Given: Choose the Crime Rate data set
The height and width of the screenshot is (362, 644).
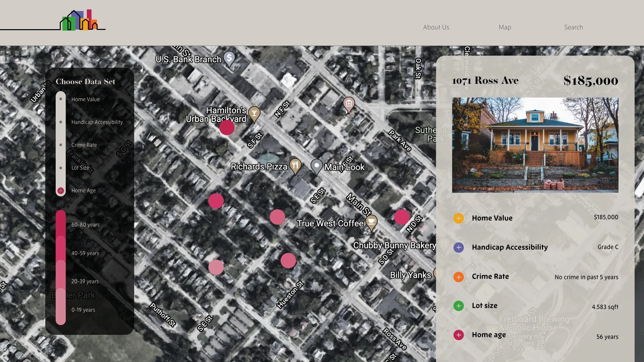Looking at the screenshot, I should [61, 145].
